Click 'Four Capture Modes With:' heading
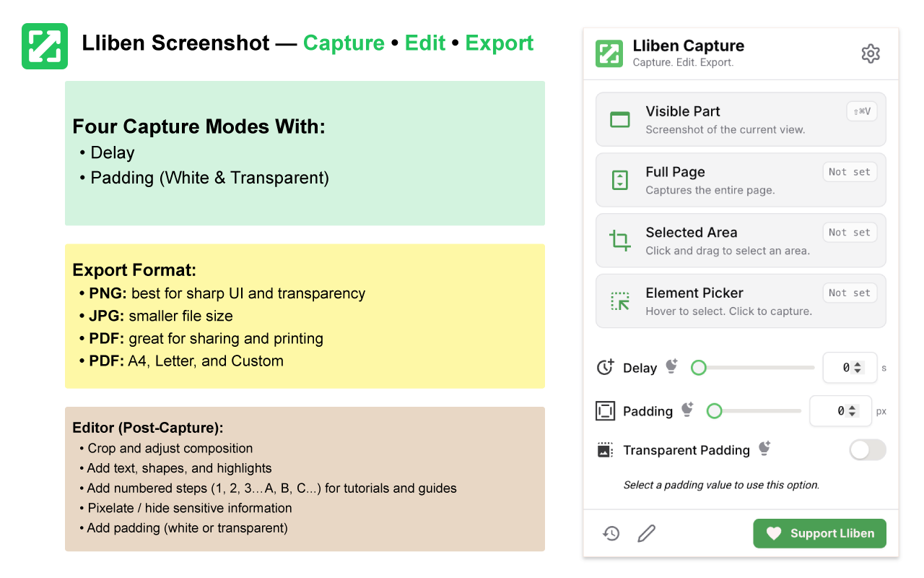The height and width of the screenshot is (578, 924). point(199,127)
